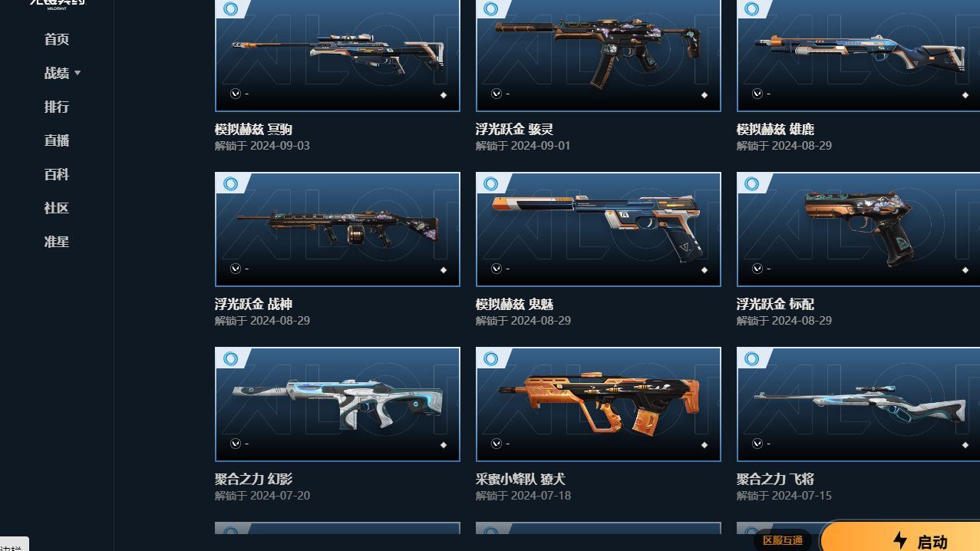Select 百科 from the sidebar
The image size is (980, 551).
tap(57, 174)
